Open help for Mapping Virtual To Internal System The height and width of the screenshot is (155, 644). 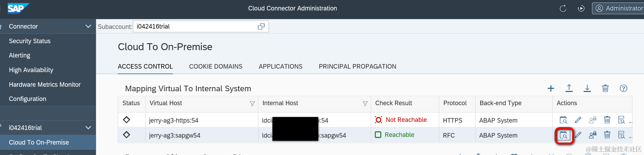(623, 88)
